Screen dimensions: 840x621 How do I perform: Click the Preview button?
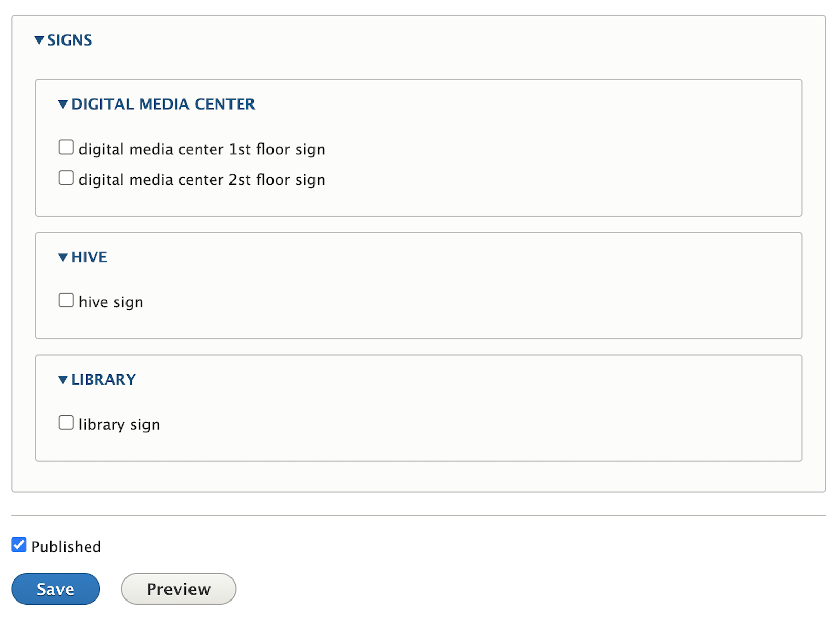click(178, 589)
